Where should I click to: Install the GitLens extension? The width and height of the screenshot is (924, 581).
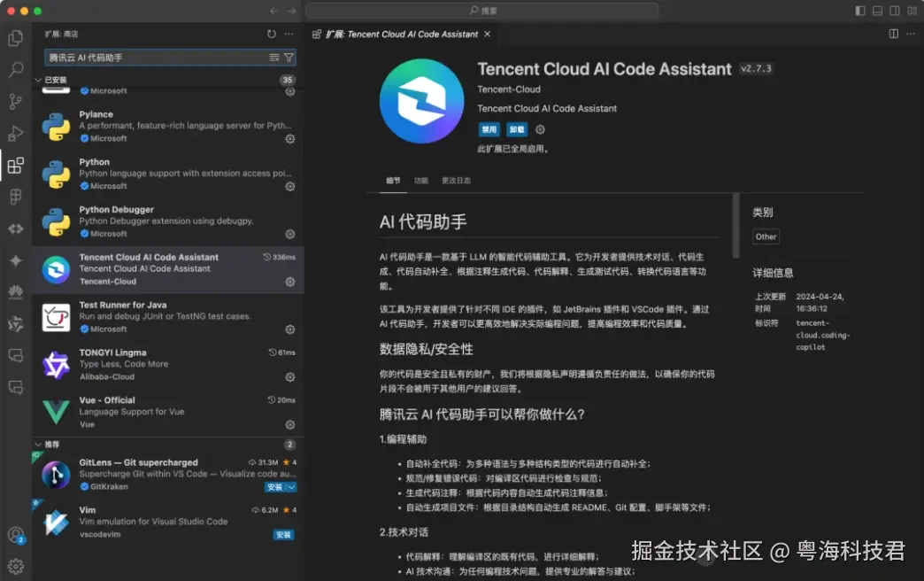[274, 487]
